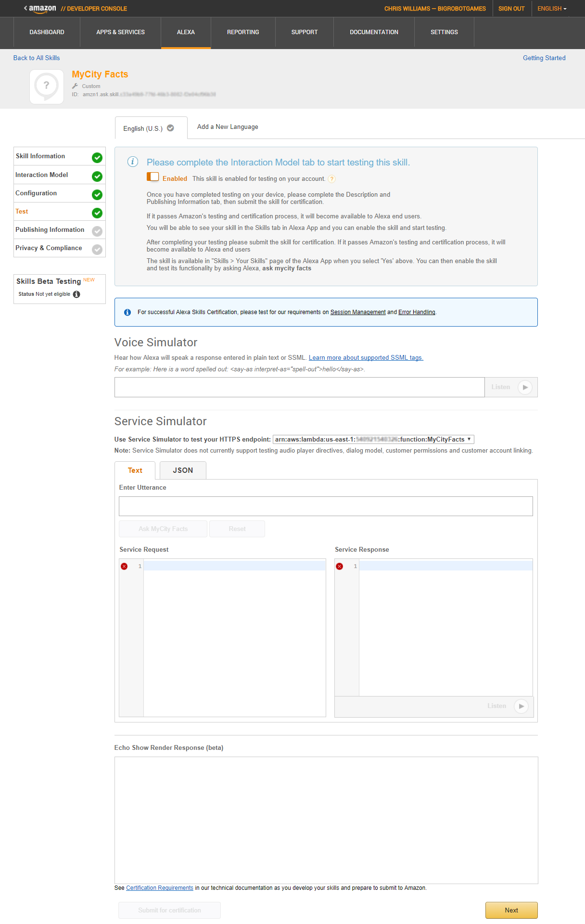This screenshot has width=585, height=924.
Task: Click the Interaction Model green checkmark
Action: [97, 176]
